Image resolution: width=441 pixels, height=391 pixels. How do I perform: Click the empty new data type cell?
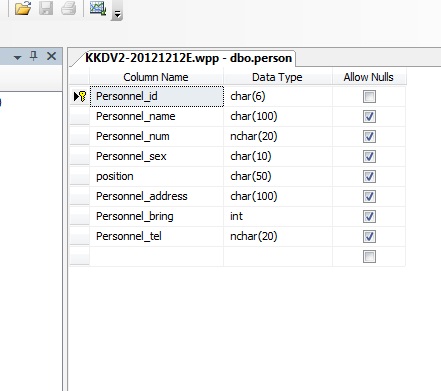coord(278,257)
